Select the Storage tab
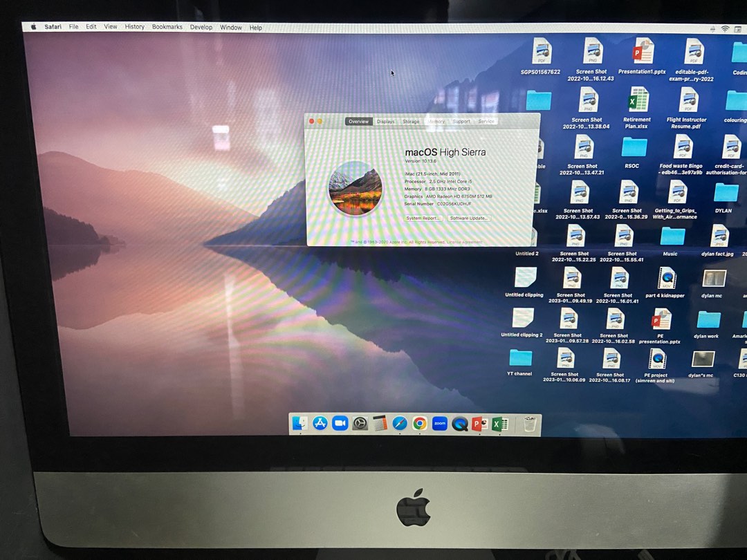The height and width of the screenshot is (560, 747). point(411,122)
